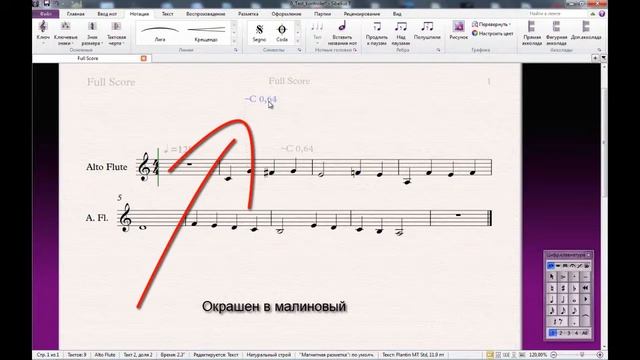Switch to the Оформление tab
Viewport: 640px width, 360px height.
[286, 14]
